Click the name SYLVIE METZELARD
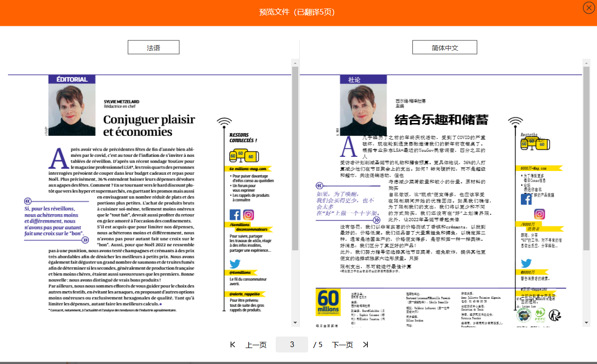 pyautogui.click(x=121, y=101)
